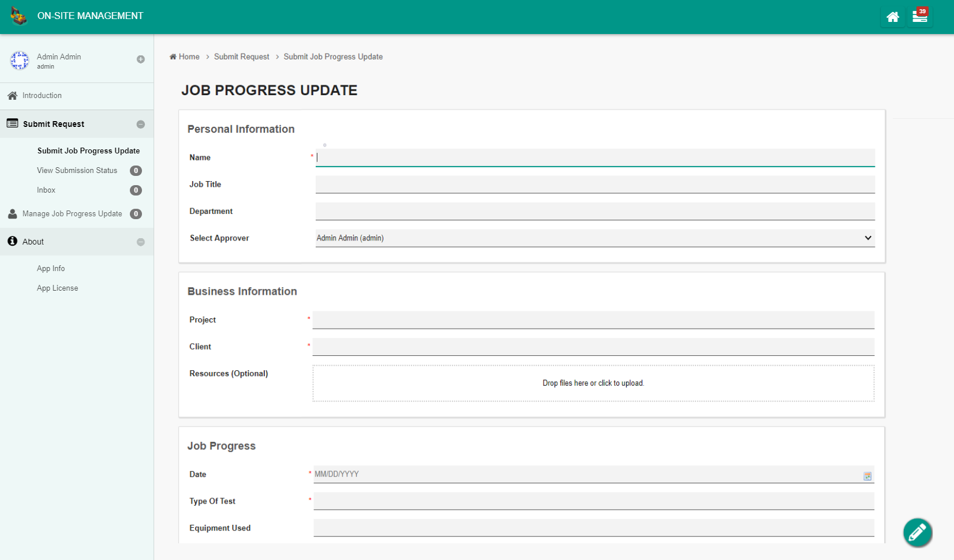The width and height of the screenshot is (954, 560).
Task: Click the Project input field
Action: click(x=593, y=320)
